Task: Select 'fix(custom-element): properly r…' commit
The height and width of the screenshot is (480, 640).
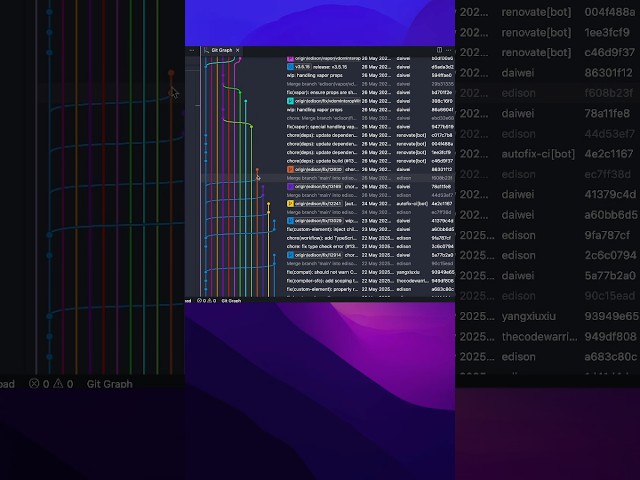Action: click(322, 289)
